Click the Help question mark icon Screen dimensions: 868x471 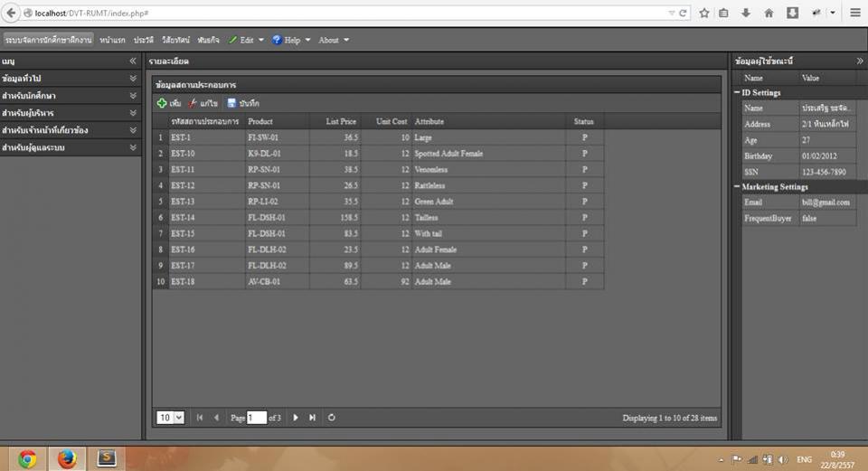[x=277, y=40]
